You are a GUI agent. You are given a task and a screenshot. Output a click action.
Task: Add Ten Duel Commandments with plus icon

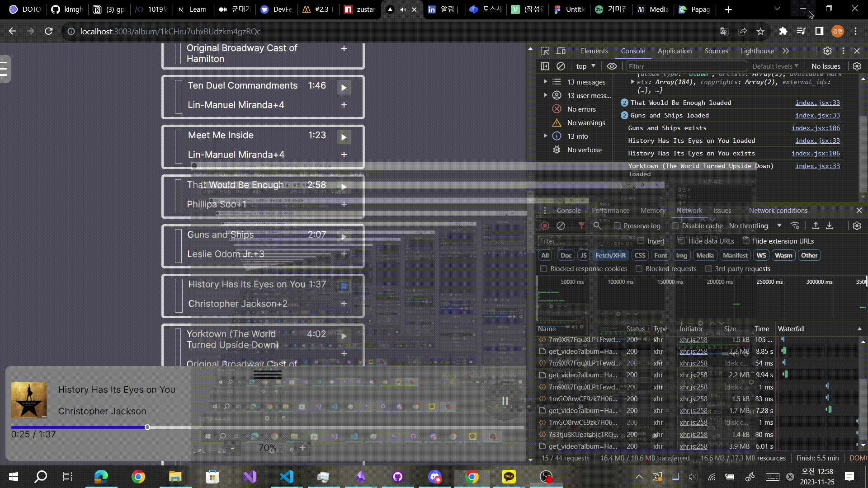coord(344,105)
